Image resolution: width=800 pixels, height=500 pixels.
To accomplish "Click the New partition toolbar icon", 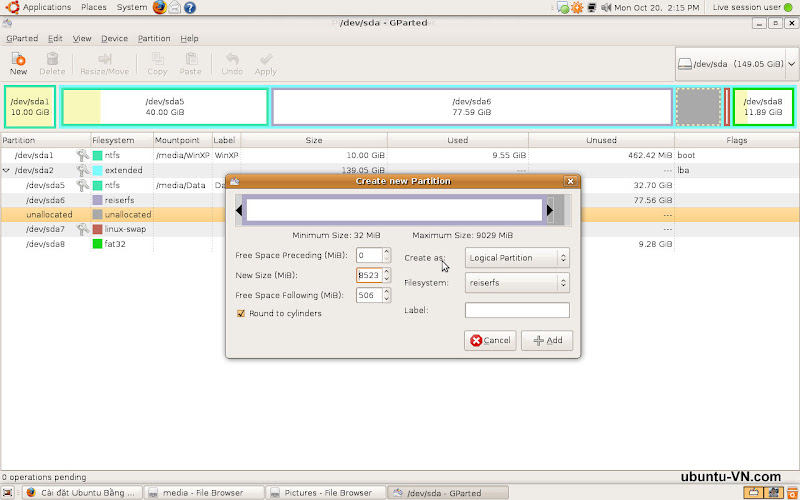I will click(18, 59).
